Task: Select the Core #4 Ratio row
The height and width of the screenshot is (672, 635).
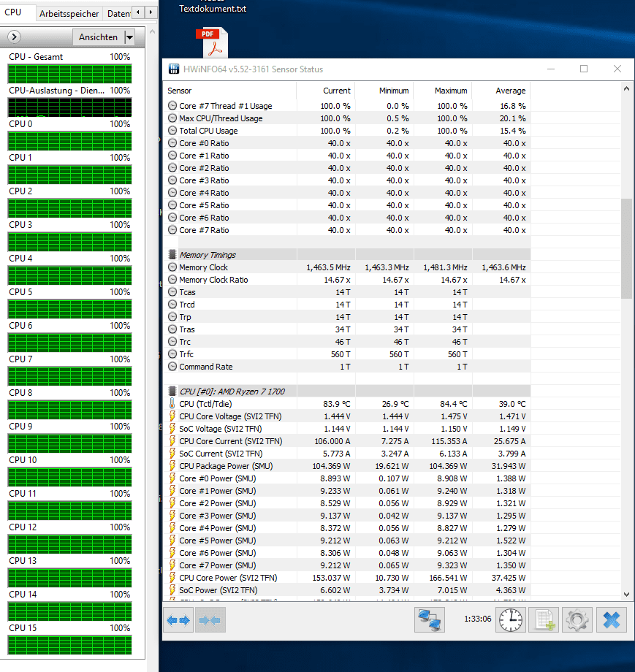Action: (347, 192)
